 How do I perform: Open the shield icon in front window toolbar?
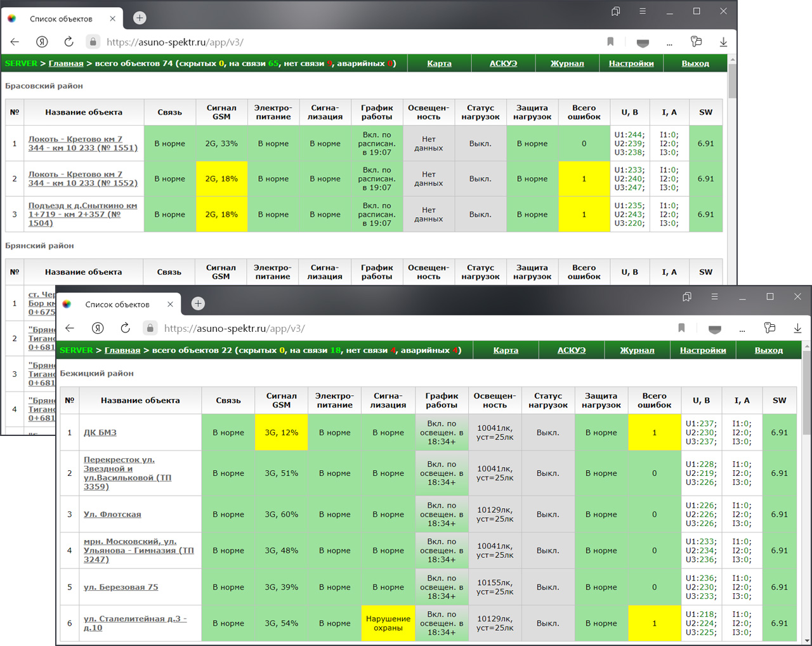tap(715, 329)
